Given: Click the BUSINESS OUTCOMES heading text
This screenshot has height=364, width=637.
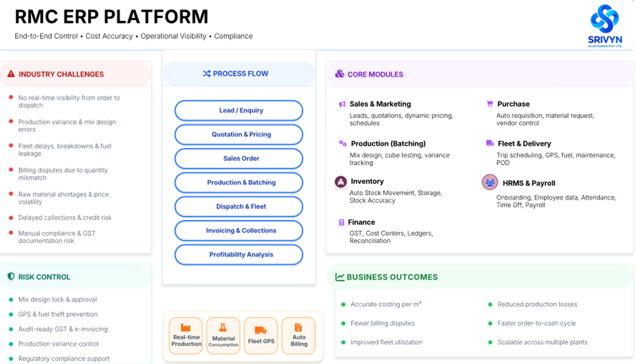Looking at the screenshot, I should 392,277.
